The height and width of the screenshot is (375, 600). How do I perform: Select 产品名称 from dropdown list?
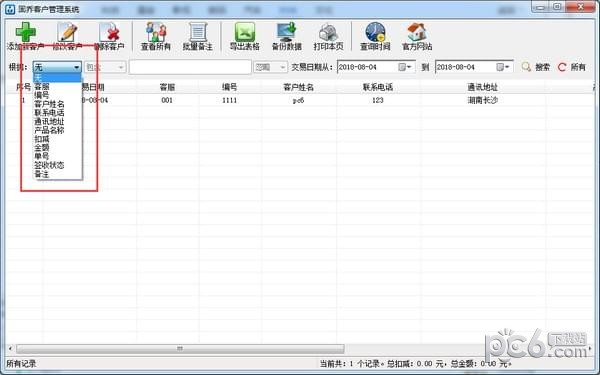tap(57, 130)
